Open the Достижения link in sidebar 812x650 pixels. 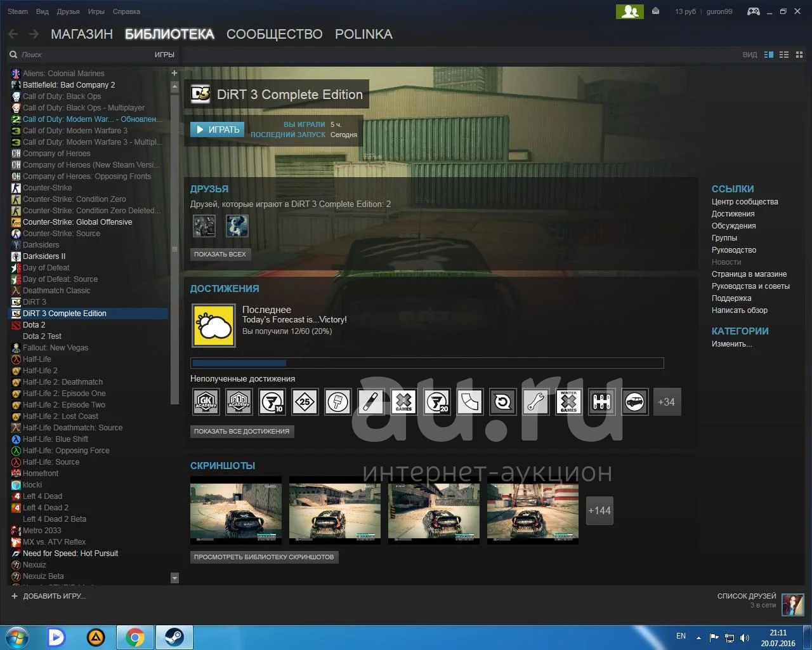click(x=733, y=214)
